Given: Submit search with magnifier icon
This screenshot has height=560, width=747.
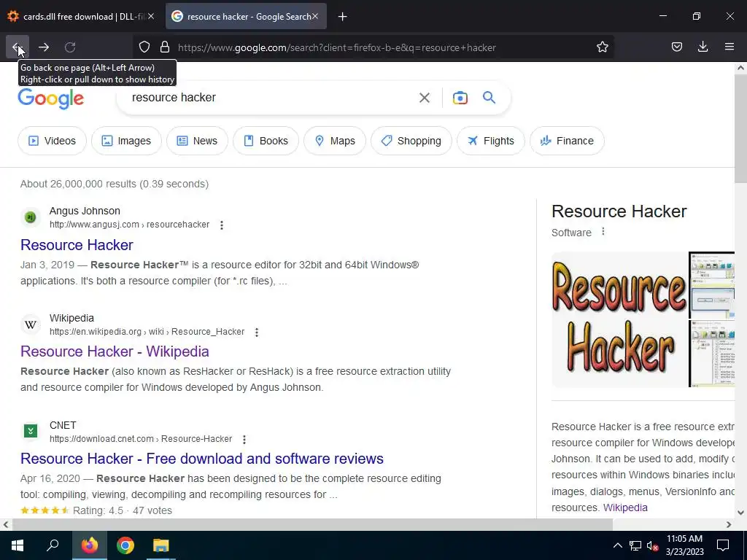Looking at the screenshot, I should tap(489, 98).
